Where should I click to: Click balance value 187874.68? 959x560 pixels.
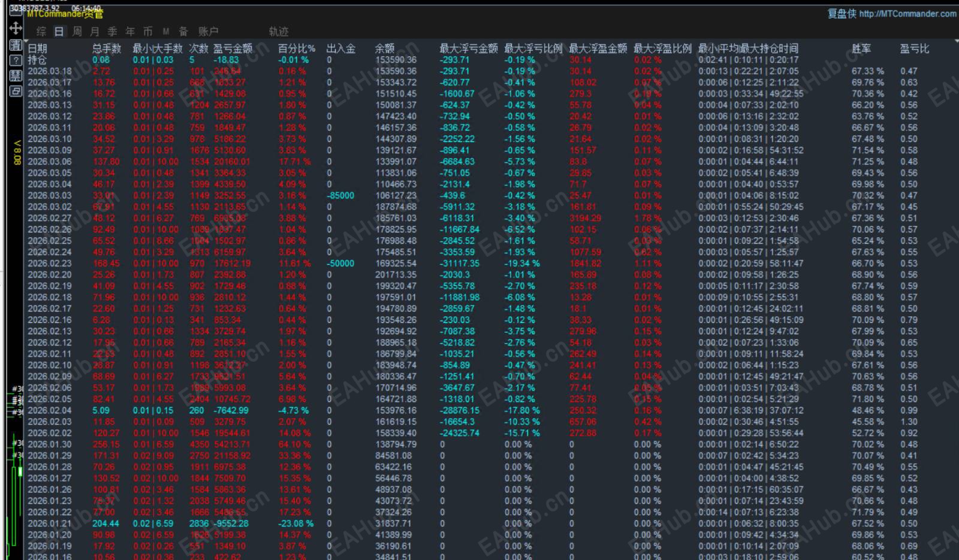click(x=396, y=207)
